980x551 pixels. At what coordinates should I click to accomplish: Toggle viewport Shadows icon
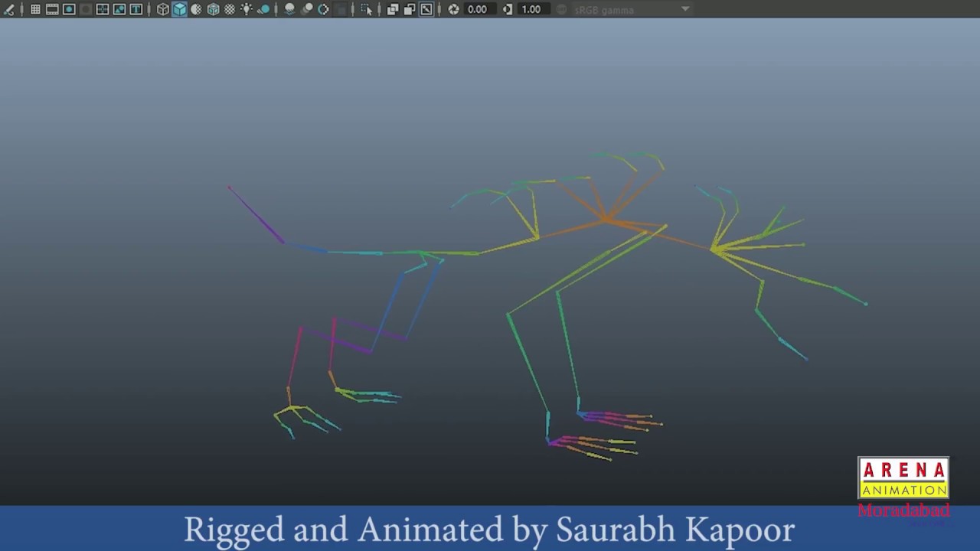pyautogui.click(x=263, y=9)
